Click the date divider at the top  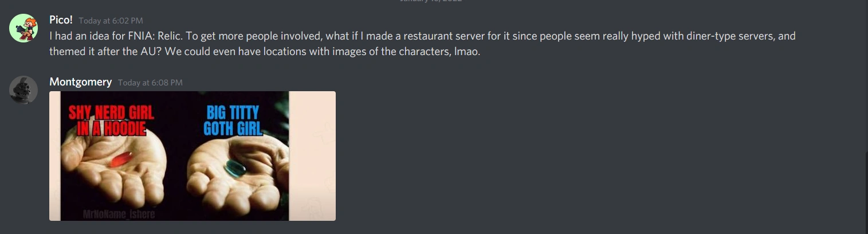(x=431, y=1)
